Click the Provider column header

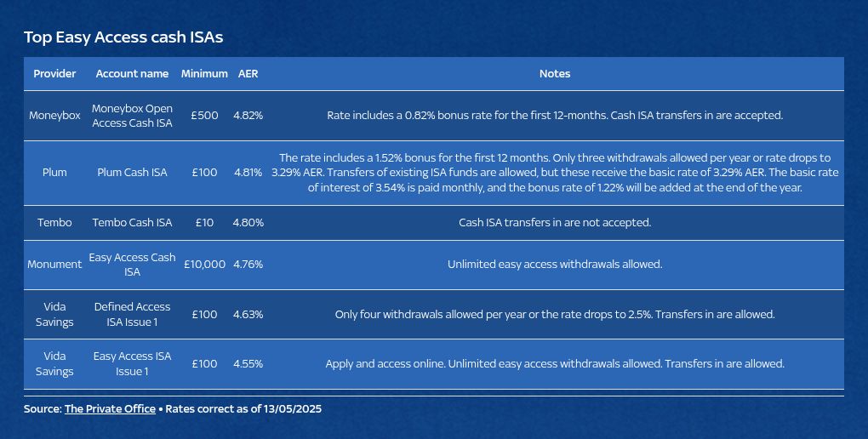(54, 74)
